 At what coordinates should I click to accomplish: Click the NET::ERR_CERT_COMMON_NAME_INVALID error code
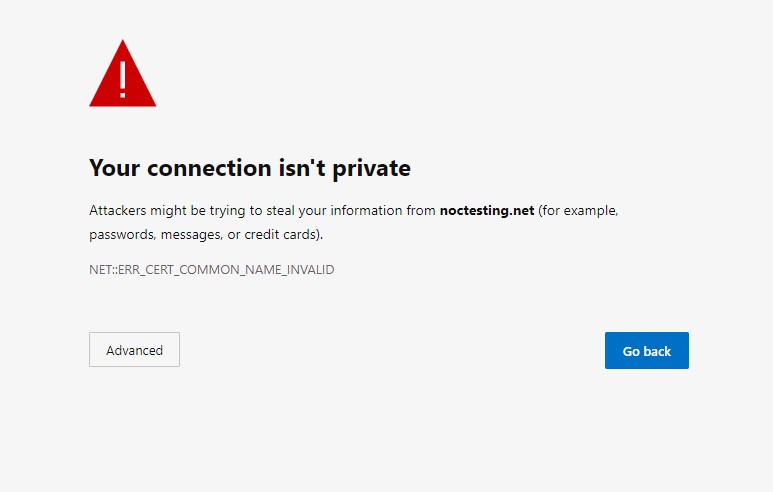[211, 270]
